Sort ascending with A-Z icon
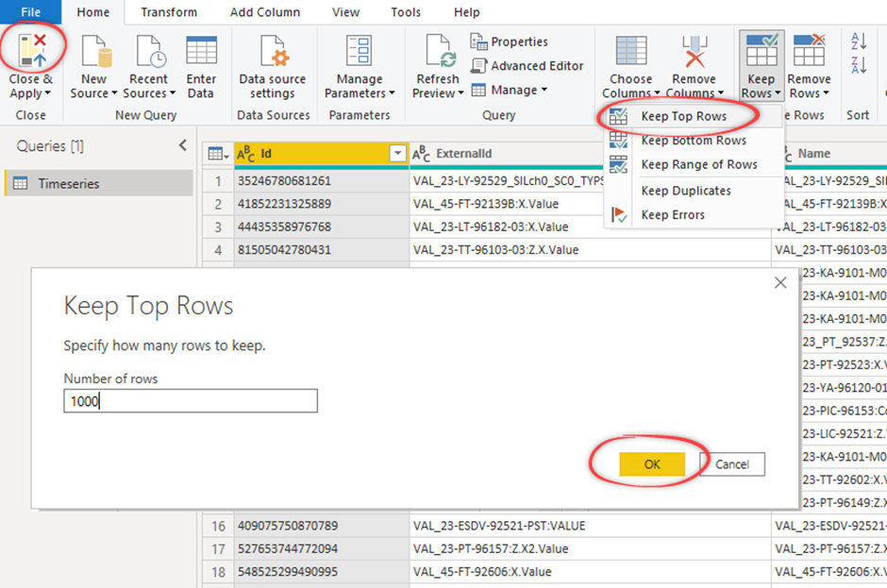 click(x=859, y=41)
